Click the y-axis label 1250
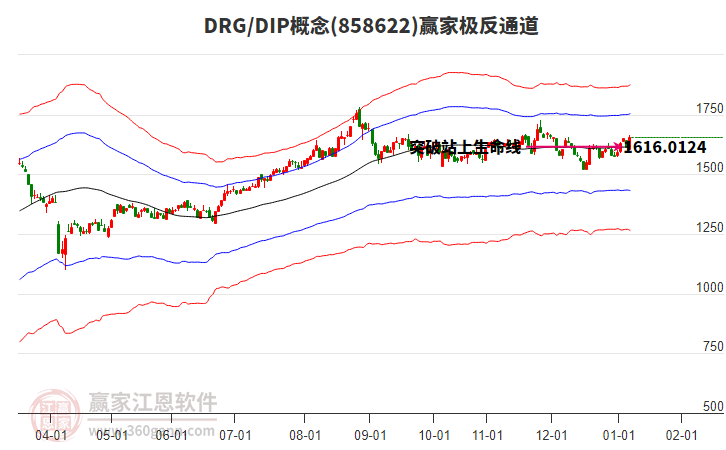The height and width of the screenshot is (450, 726). [x=710, y=227]
